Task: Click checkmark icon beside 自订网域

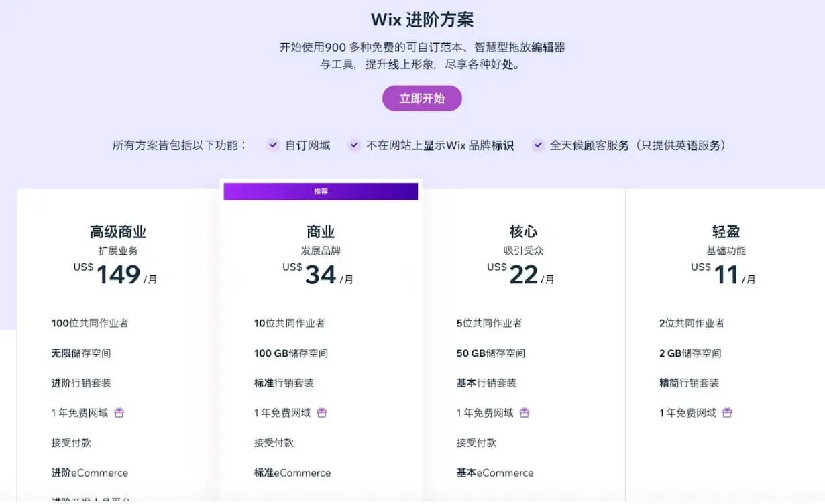Action: pyautogui.click(x=273, y=145)
